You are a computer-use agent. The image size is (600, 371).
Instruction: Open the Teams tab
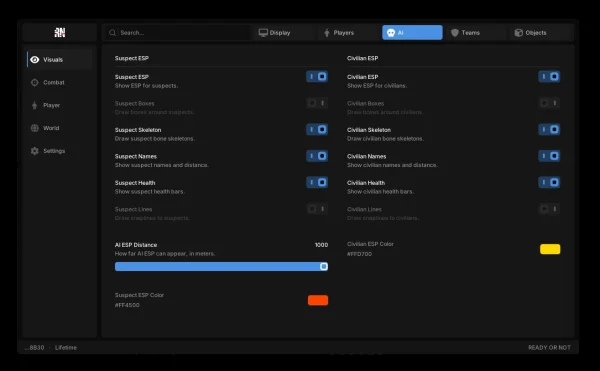[x=476, y=33]
